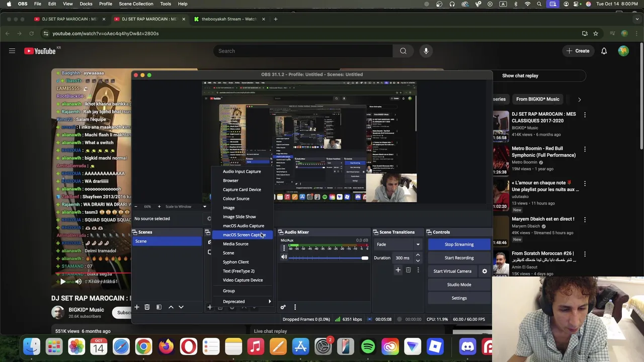Open YouTube notifications bell

[604, 51]
